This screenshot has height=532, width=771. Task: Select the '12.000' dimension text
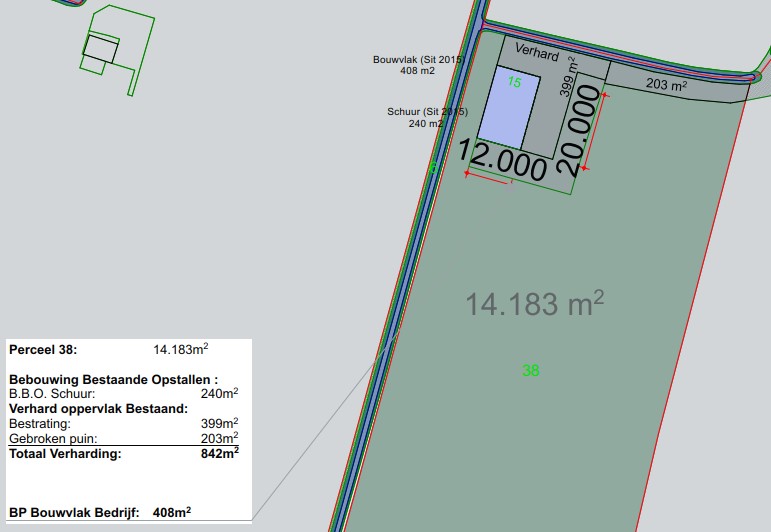502,160
